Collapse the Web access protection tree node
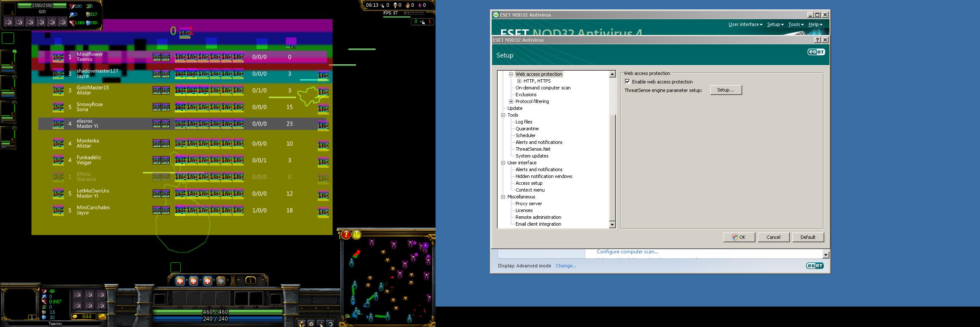Image resolution: width=980 pixels, height=327 pixels. [x=511, y=74]
